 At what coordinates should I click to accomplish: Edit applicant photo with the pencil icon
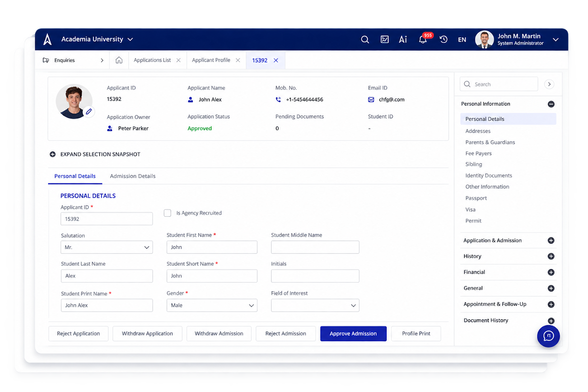89,112
